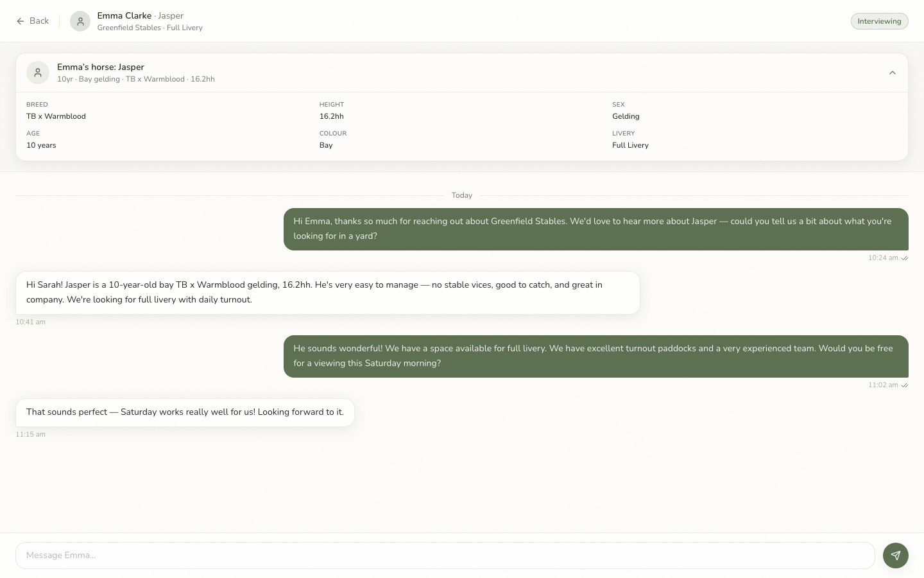Viewport: 924px width, 578px height.
Task: Click the 'Emma Clarke · Jasper' header name
Action: pyautogui.click(x=141, y=15)
